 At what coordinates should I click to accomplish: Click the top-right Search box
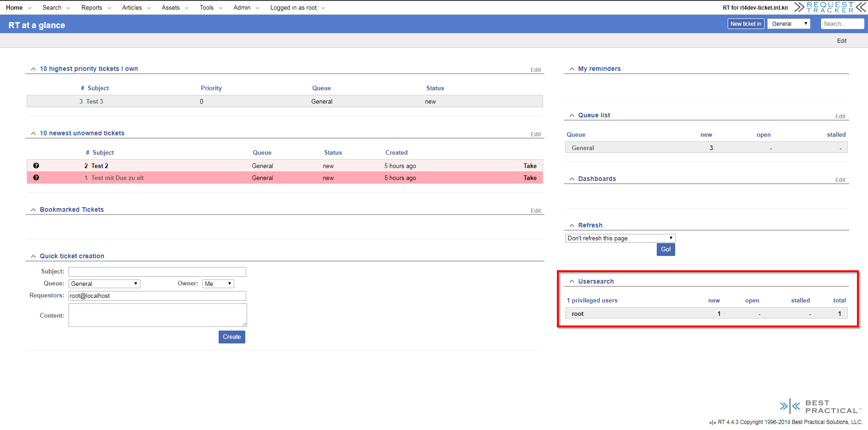click(x=842, y=24)
